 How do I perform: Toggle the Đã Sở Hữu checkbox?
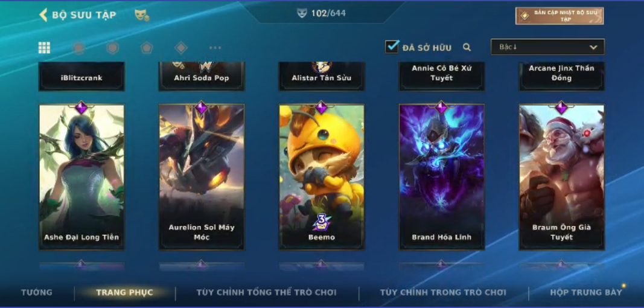(392, 47)
